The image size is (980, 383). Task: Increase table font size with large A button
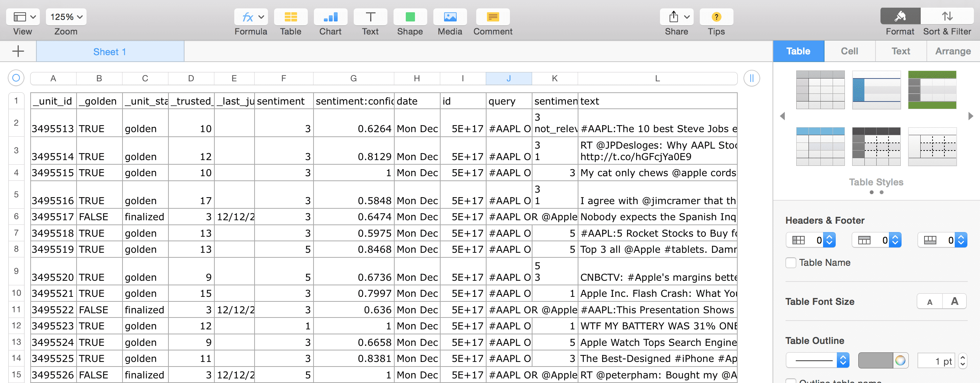[x=954, y=301]
